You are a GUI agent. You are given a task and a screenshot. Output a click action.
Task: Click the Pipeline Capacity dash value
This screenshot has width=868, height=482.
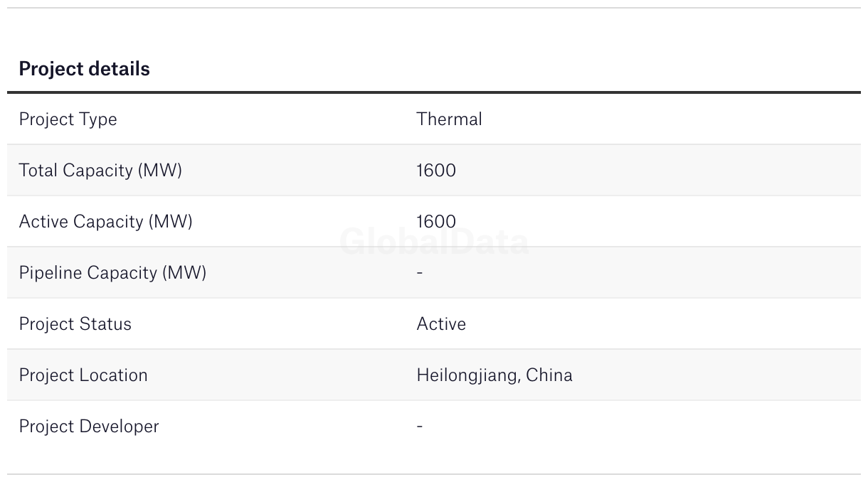pos(420,273)
